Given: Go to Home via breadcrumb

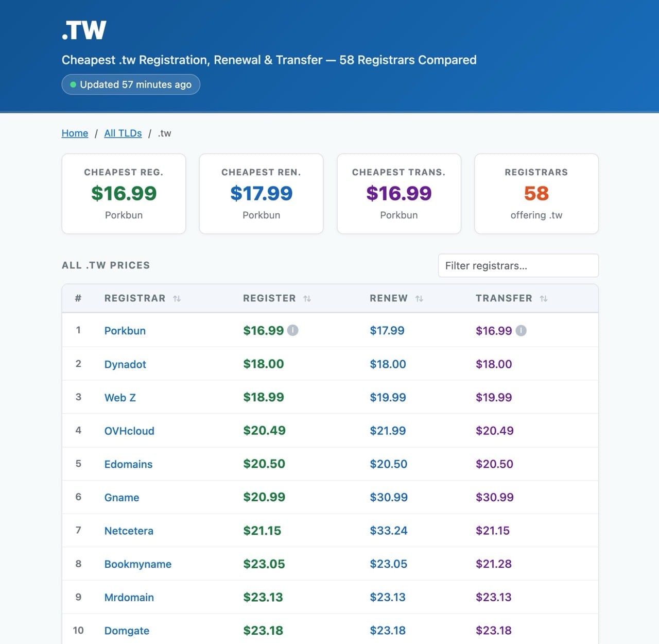Looking at the screenshot, I should pyautogui.click(x=75, y=133).
